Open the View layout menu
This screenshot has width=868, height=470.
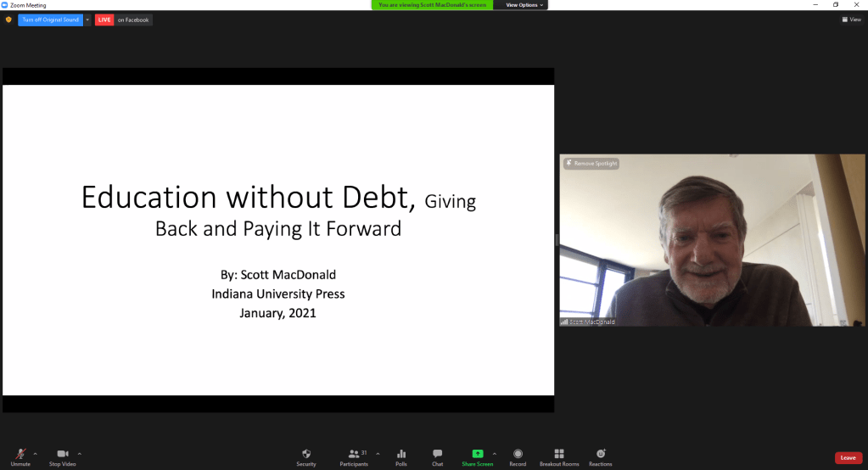[x=851, y=20]
